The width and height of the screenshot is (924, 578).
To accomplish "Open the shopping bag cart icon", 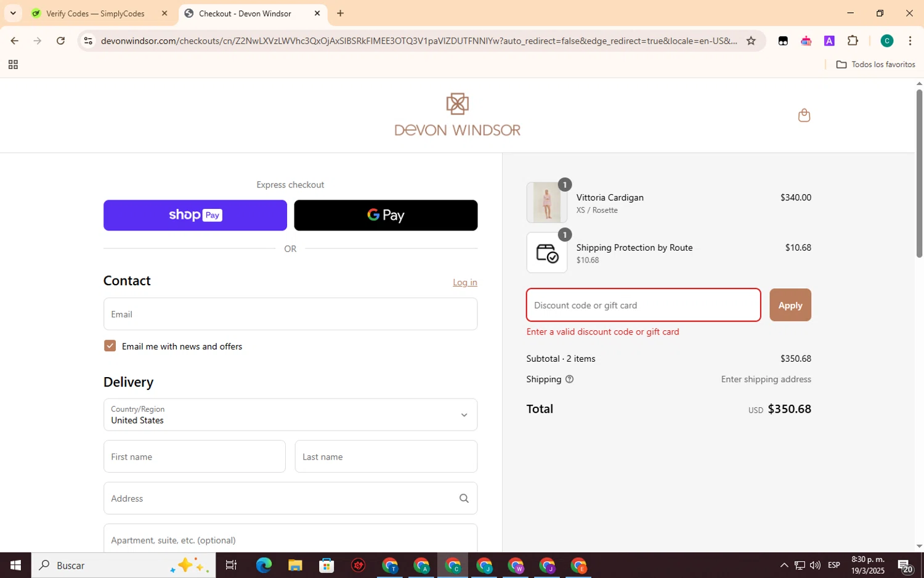I will pyautogui.click(x=804, y=115).
